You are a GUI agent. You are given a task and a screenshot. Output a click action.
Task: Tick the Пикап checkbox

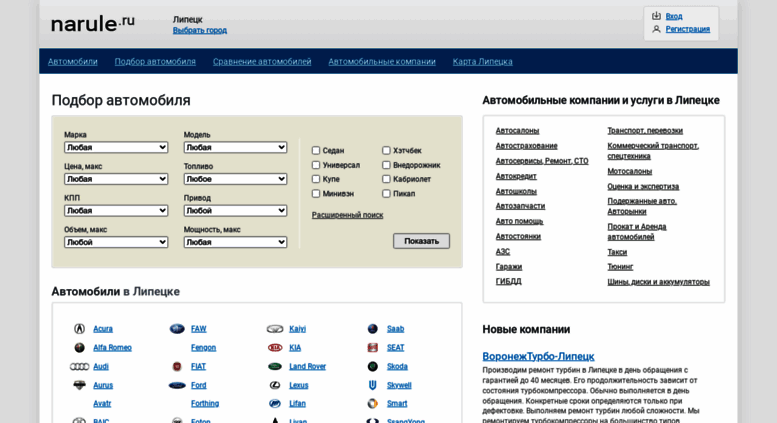[x=386, y=194]
